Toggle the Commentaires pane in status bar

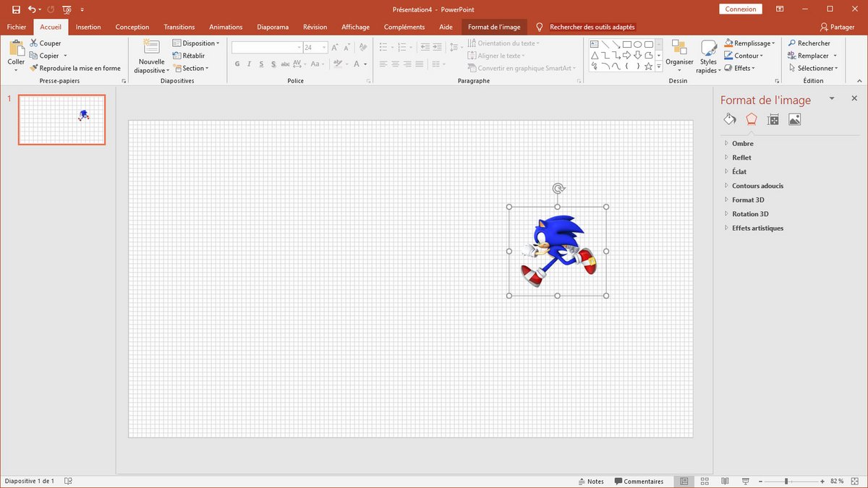point(639,481)
